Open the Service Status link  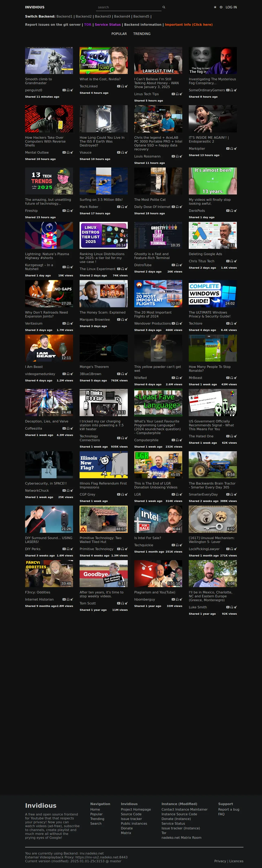tap(108, 25)
